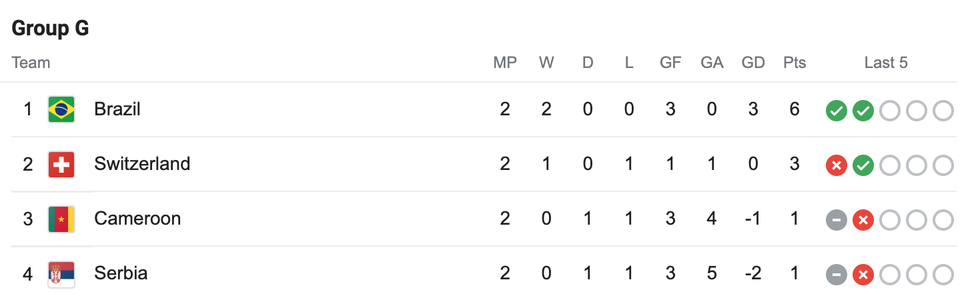Click Switzerland's green win checkmark
980x306 pixels.
(x=863, y=165)
